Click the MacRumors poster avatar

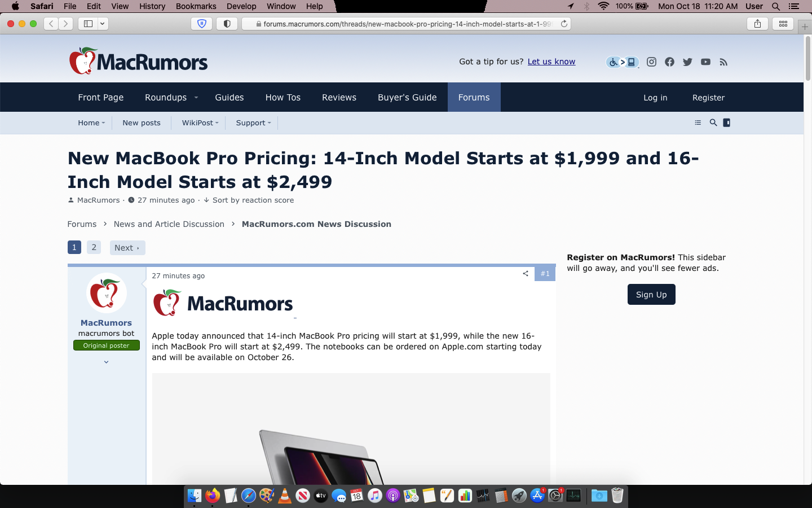[107, 293]
